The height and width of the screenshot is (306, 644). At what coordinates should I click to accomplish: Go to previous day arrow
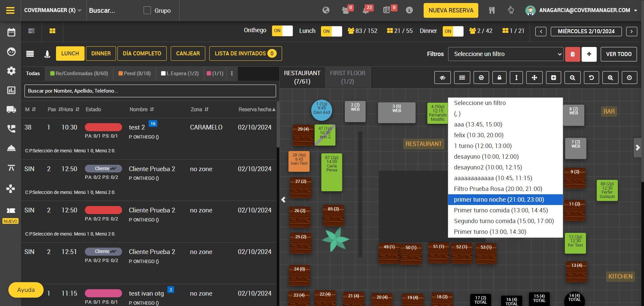pyautogui.click(x=541, y=32)
